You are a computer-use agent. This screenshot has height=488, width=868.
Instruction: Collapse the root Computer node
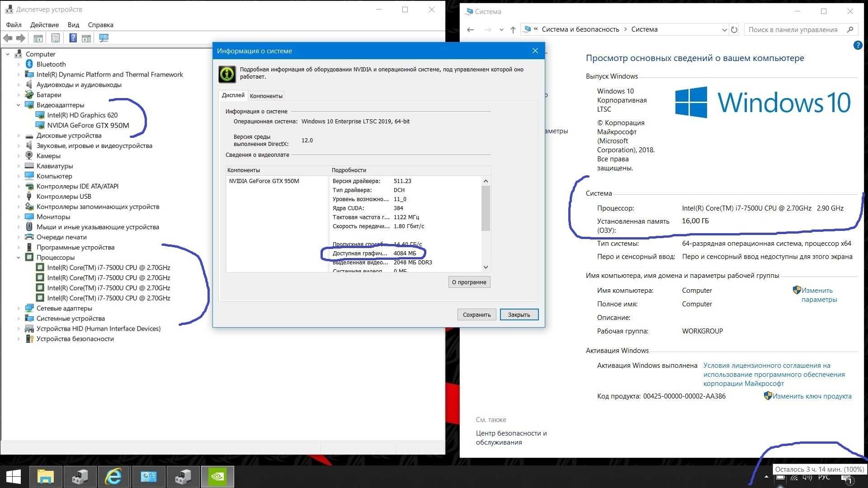point(8,54)
